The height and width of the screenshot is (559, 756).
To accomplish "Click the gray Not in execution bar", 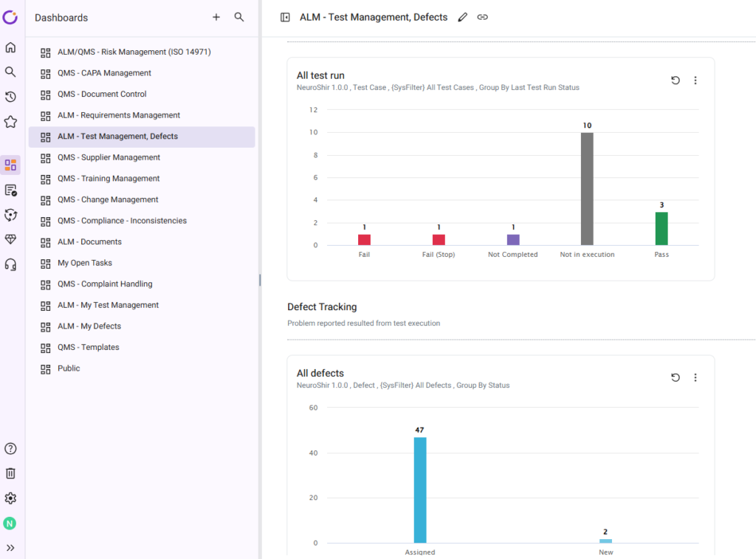I will coord(587,189).
